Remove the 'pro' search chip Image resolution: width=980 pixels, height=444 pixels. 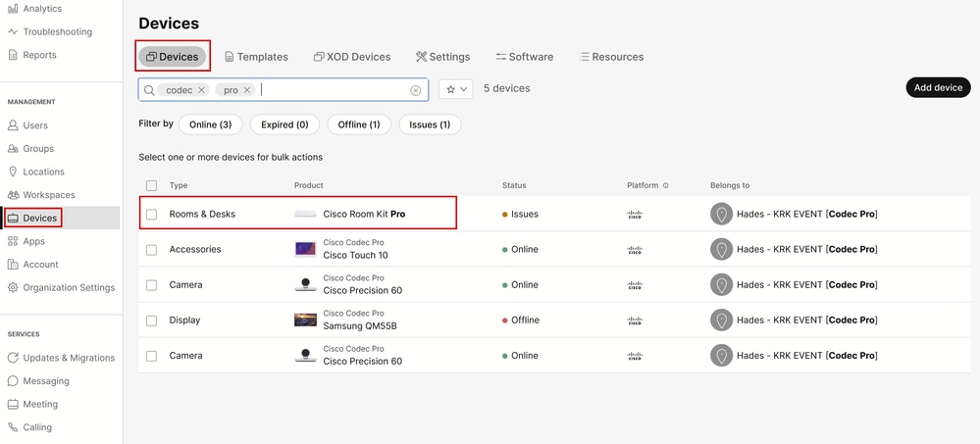coord(247,90)
